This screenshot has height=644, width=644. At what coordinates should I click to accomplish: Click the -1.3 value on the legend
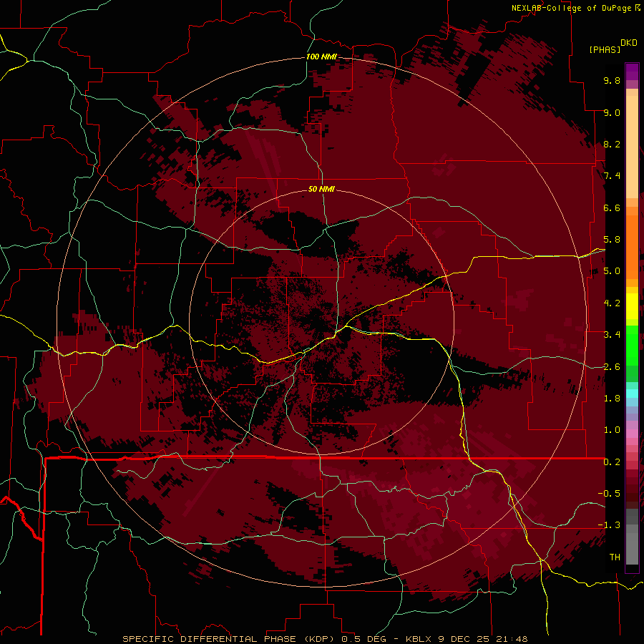click(x=609, y=525)
